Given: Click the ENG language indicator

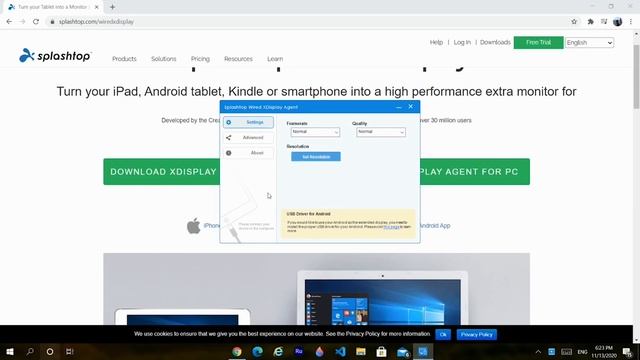Looking at the screenshot, I should pos(582,352).
